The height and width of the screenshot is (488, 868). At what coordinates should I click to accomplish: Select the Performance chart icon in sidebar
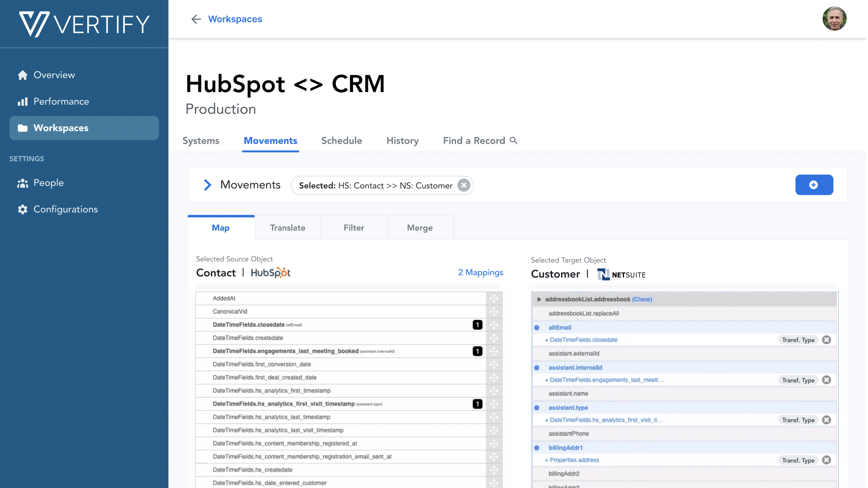pos(22,101)
